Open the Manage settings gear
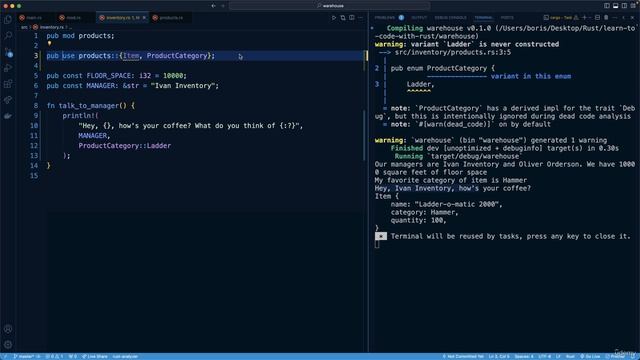640x360 pixels. pyautogui.click(x=8, y=345)
